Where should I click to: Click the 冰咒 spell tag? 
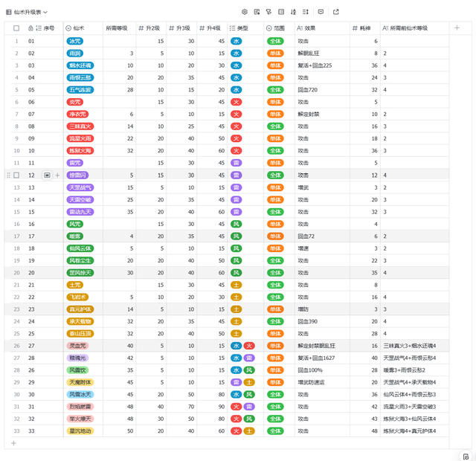[x=75, y=41]
